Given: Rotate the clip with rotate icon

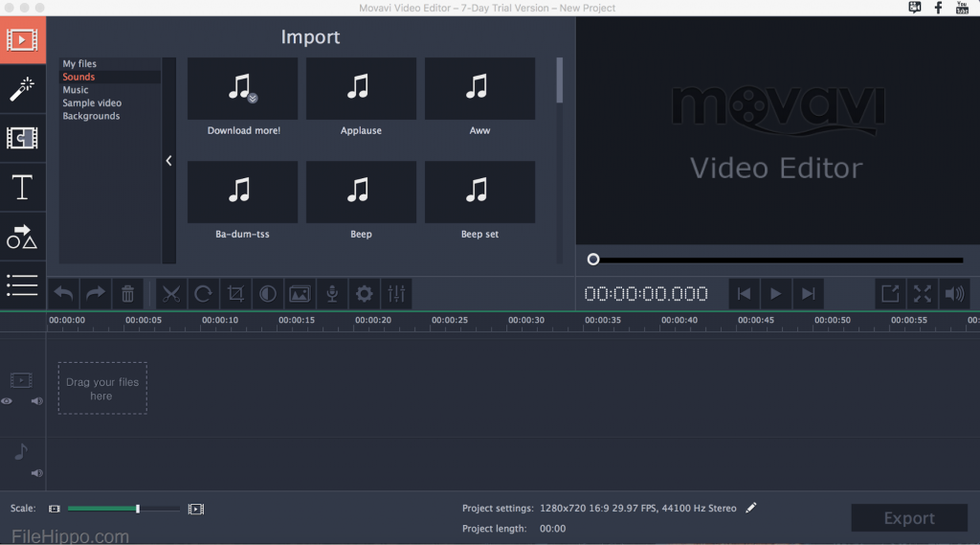Looking at the screenshot, I should [x=203, y=293].
